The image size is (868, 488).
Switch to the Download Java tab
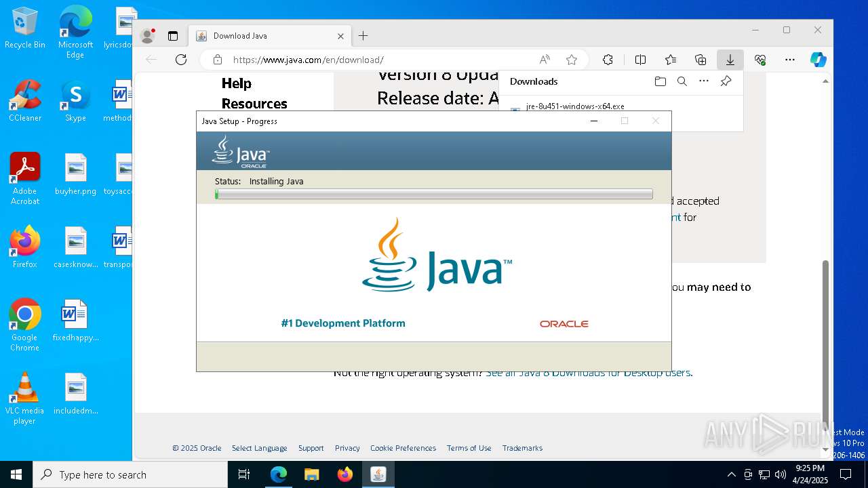pos(270,36)
